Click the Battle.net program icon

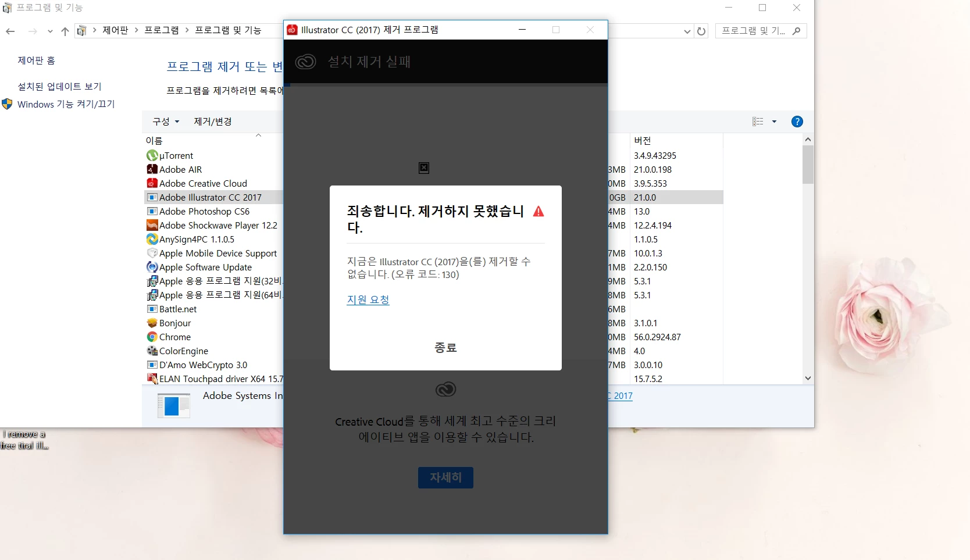coord(152,309)
